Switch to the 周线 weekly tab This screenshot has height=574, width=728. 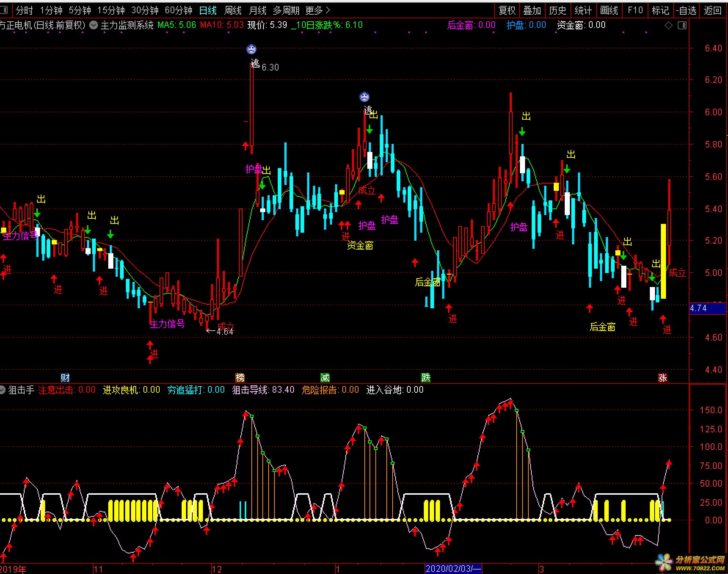pyautogui.click(x=233, y=10)
